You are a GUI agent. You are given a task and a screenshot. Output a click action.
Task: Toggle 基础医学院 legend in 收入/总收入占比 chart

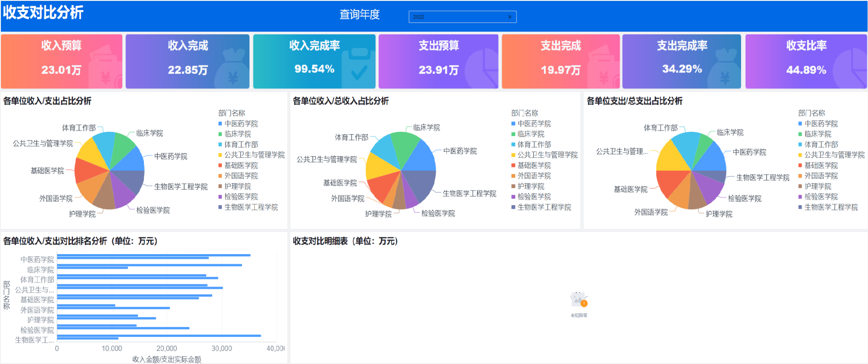(531, 165)
